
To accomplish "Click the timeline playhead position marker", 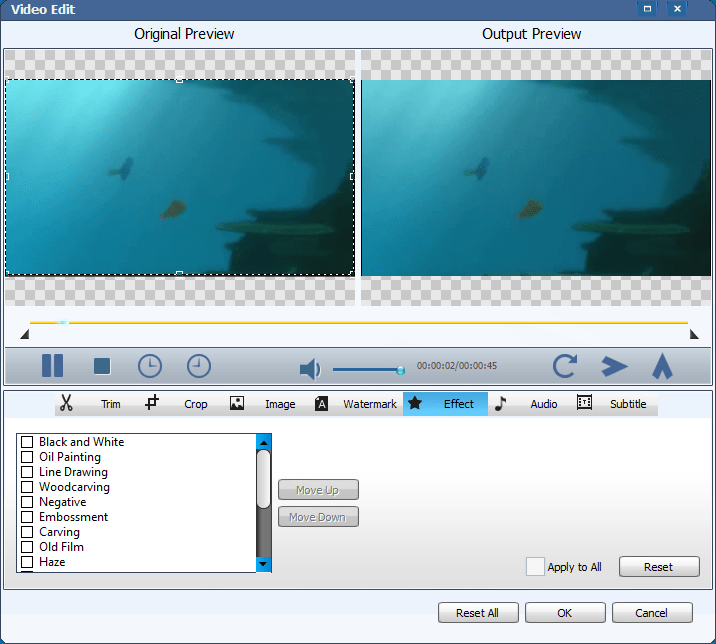I will tap(62, 322).
